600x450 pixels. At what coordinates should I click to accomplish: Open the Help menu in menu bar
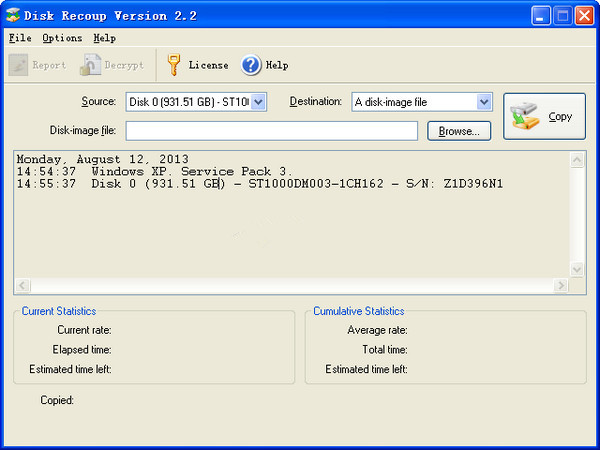point(104,38)
